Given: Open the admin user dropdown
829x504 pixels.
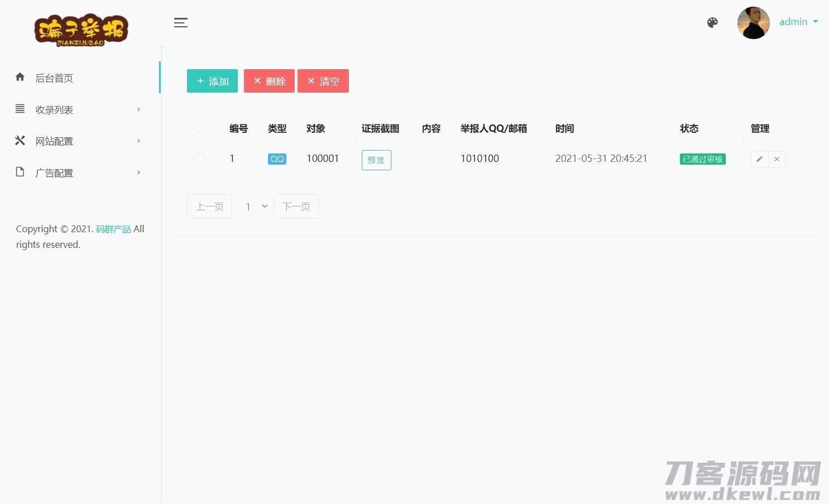Looking at the screenshot, I should click(798, 22).
